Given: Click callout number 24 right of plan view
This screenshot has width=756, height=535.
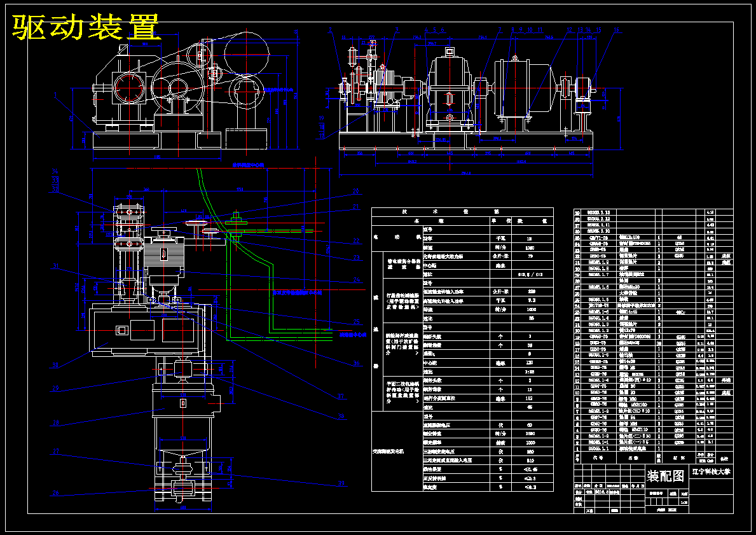Looking at the screenshot, I should pos(356,280).
